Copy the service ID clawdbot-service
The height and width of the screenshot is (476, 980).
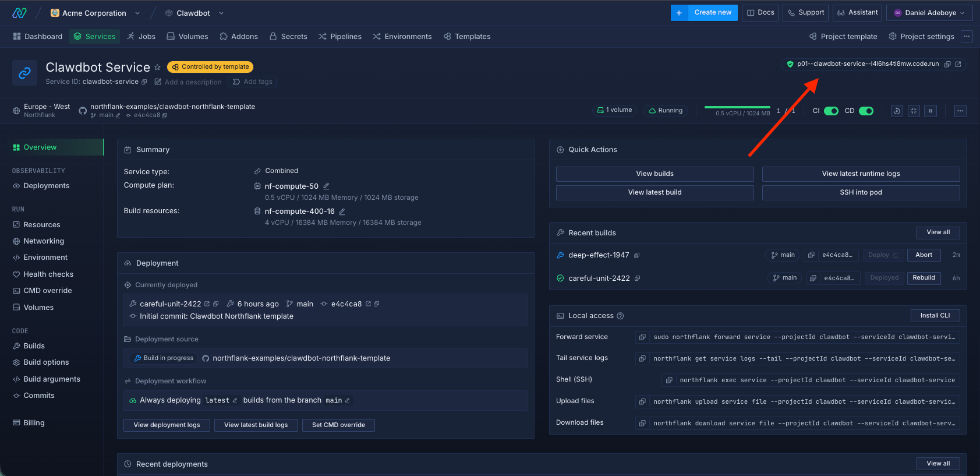144,82
